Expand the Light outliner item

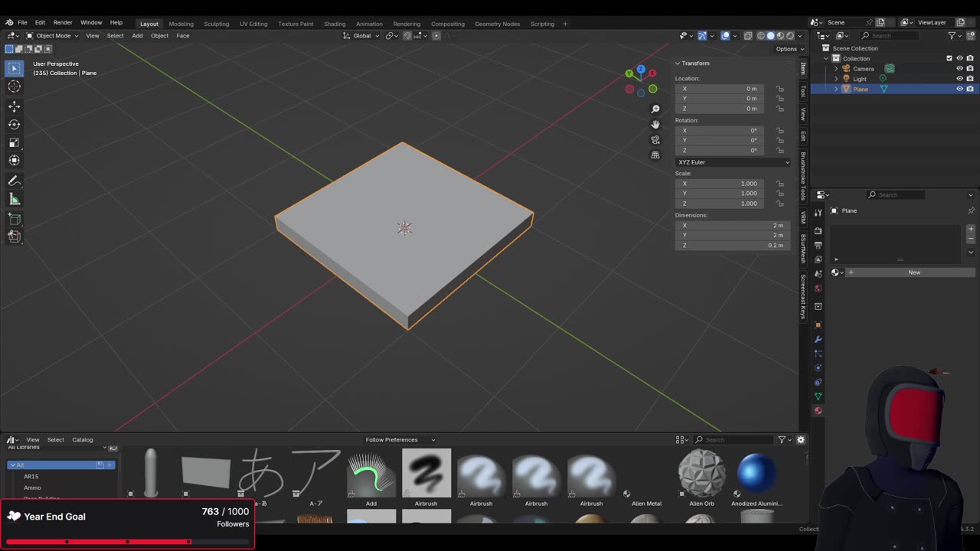click(x=836, y=79)
